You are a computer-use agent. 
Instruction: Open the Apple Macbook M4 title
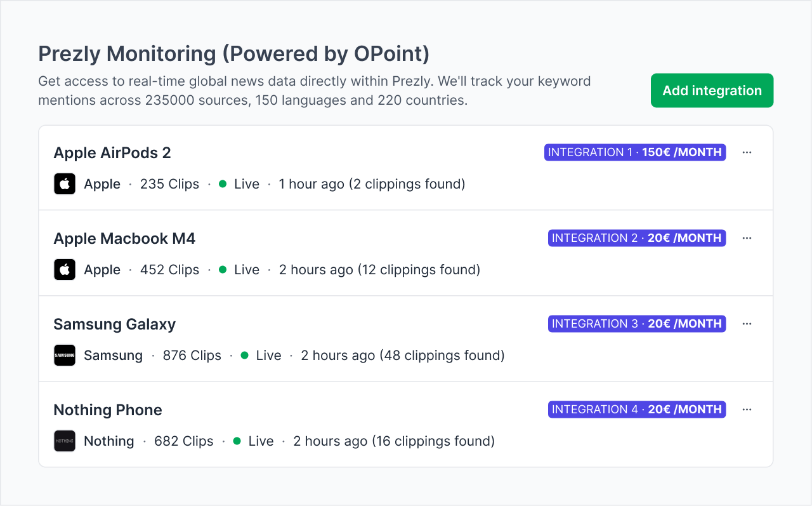[x=124, y=239]
